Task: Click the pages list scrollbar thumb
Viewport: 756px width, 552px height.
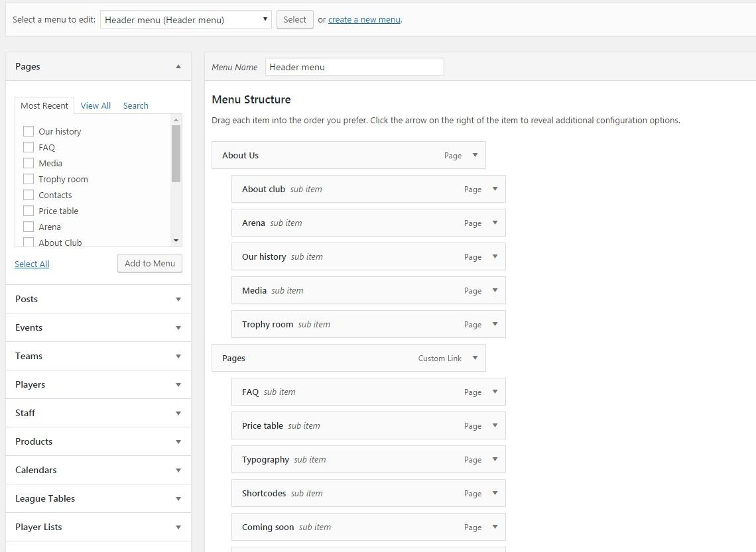Action: 176,153
